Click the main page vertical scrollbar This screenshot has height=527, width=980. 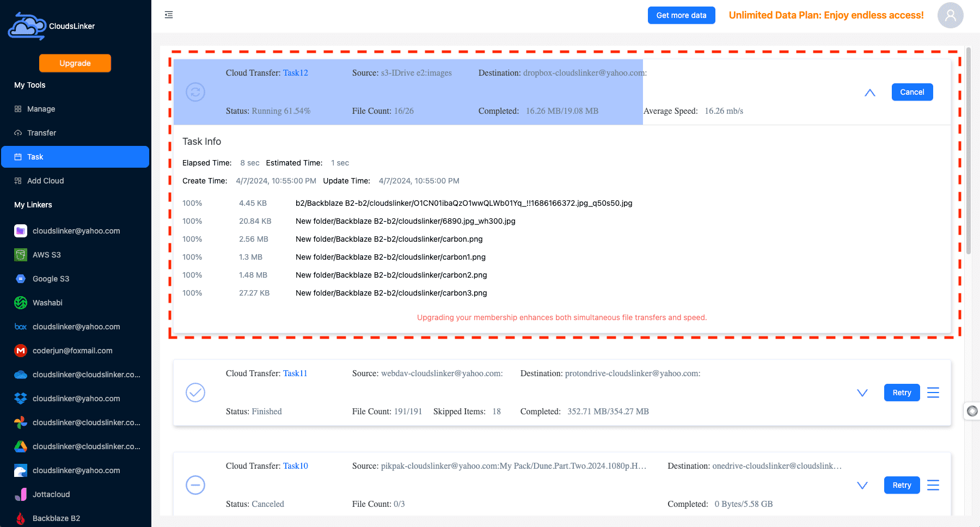point(969,151)
